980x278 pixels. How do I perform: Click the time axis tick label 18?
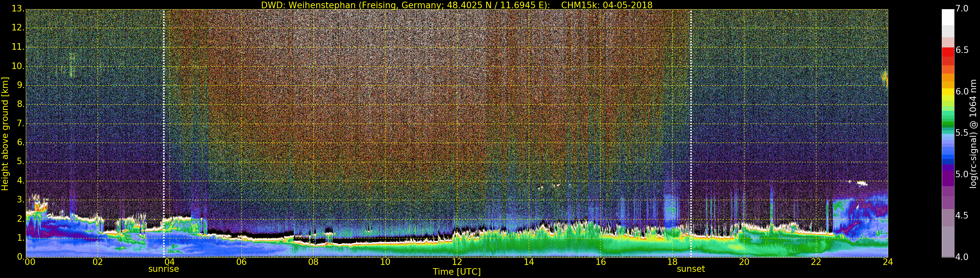click(x=673, y=262)
